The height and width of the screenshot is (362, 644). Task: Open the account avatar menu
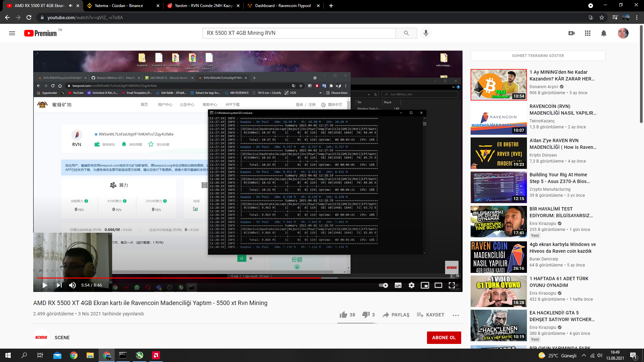[623, 33]
